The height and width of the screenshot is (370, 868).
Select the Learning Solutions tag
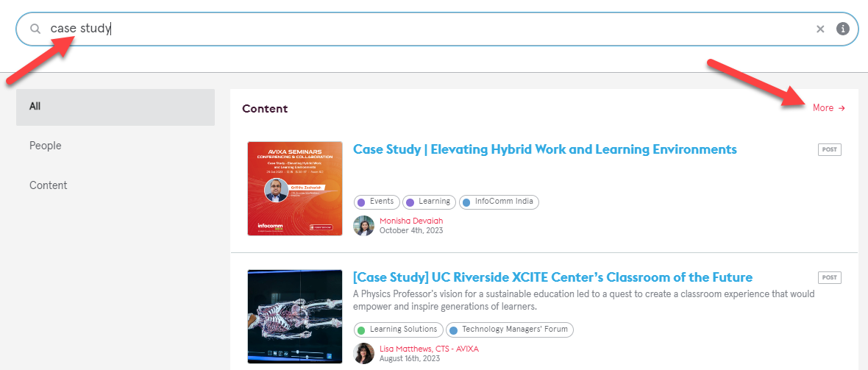tap(399, 330)
